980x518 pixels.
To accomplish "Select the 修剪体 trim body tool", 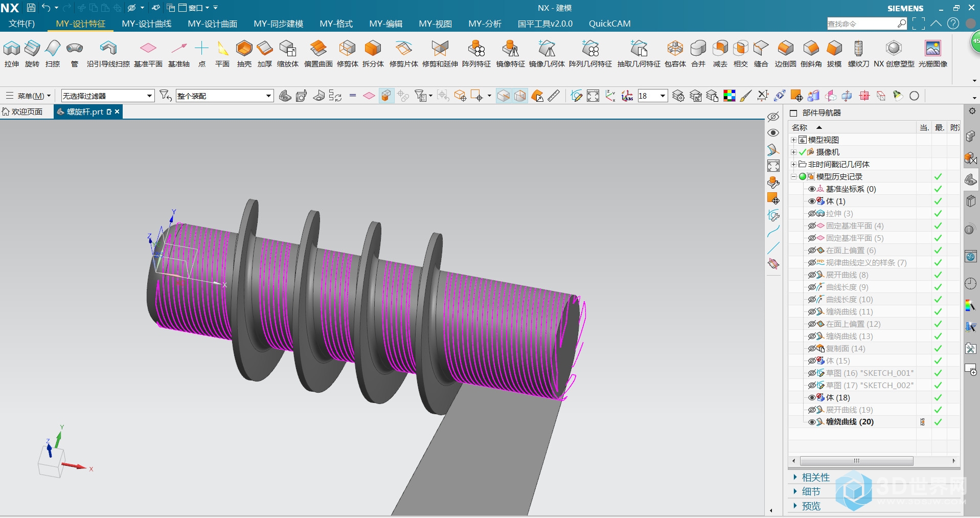I will pos(348,54).
